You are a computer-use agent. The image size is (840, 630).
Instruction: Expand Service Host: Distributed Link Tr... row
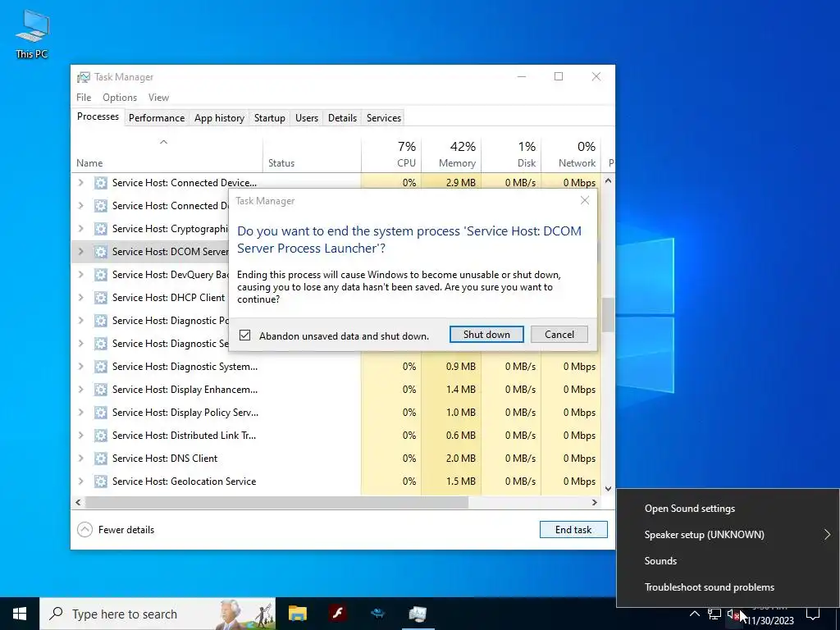(81, 435)
